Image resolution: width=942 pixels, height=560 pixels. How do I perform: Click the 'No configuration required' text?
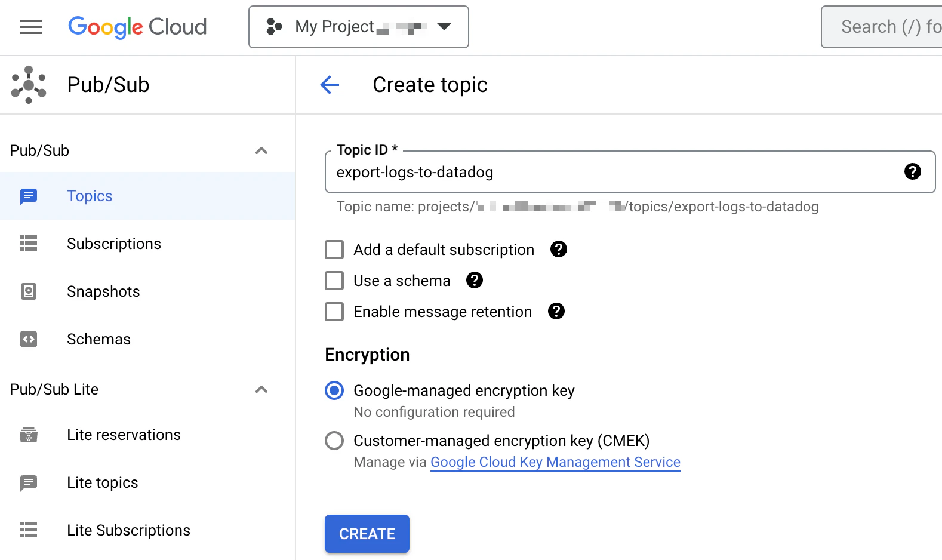434,412
